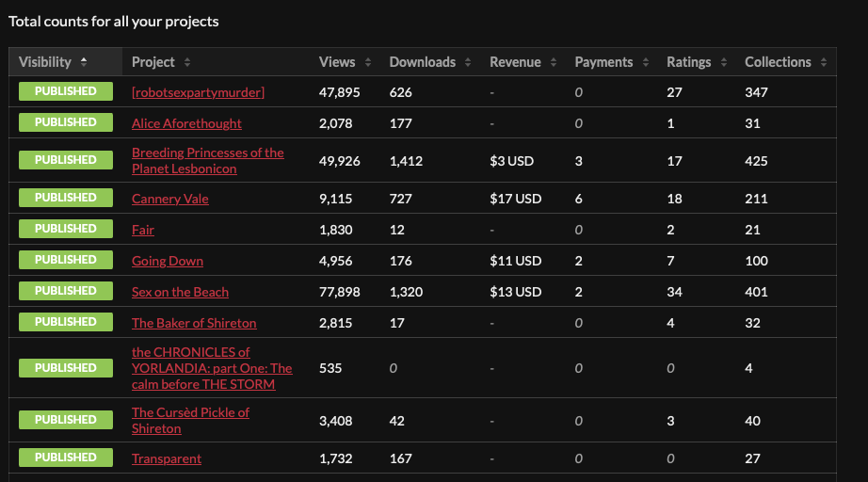The height and width of the screenshot is (482, 868).
Task: Open the Cannery Vale project
Action: click(170, 199)
